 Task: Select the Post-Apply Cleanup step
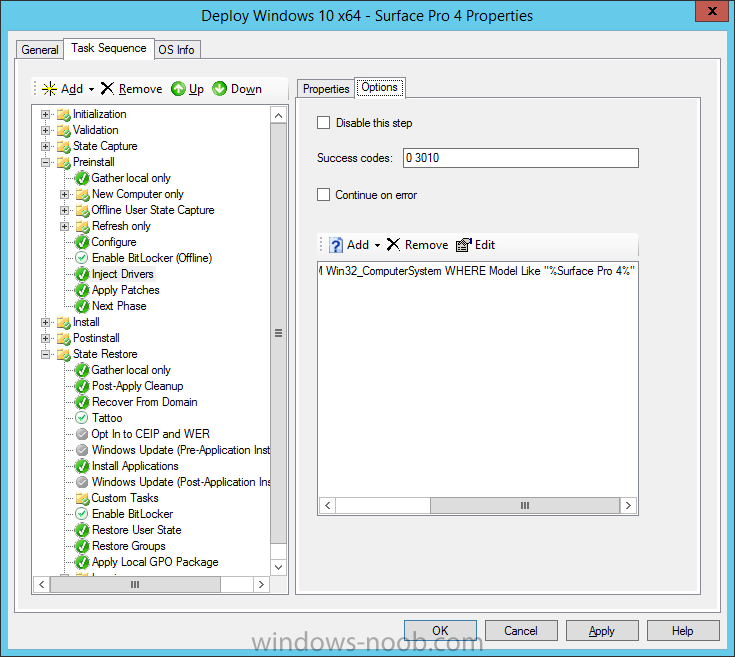pyautogui.click(x=137, y=386)
